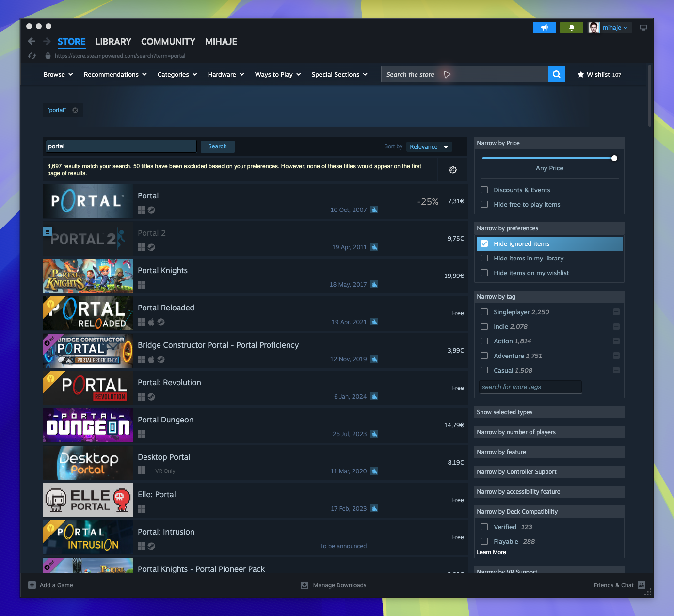Click review thumbs-up icon for Portal
Screen dimensions: 674x616
point(374,210)
